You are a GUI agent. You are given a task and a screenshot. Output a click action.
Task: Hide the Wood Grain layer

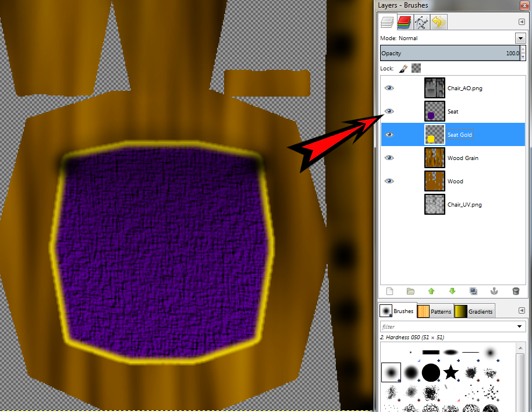(389, 158)
